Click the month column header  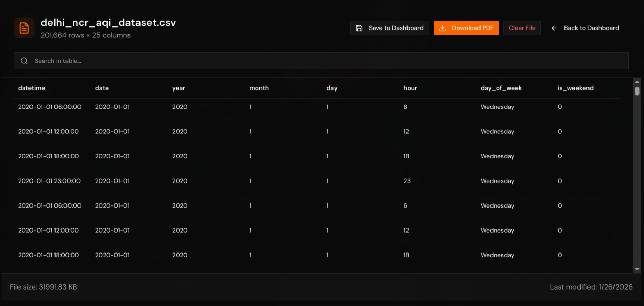click(259, 88)
